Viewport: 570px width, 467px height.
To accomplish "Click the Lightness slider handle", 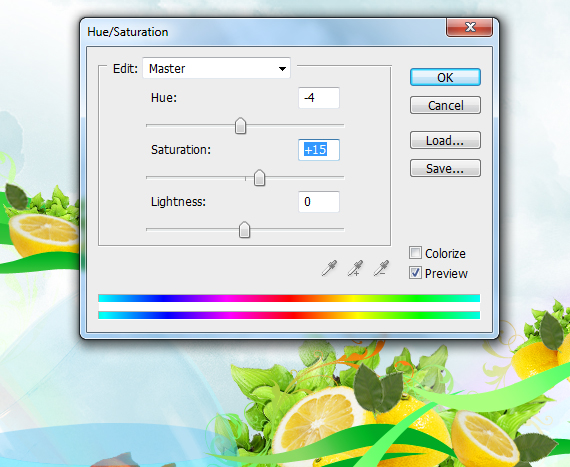I will [244, 230].
